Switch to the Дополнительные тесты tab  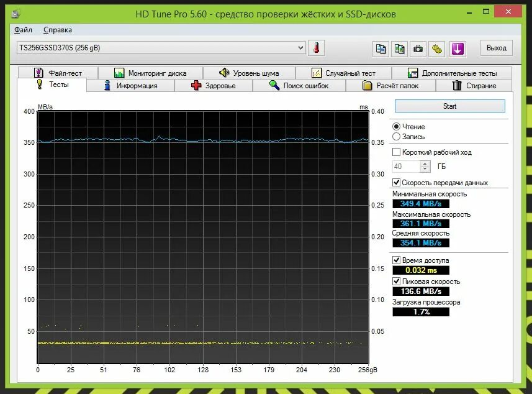452,73
